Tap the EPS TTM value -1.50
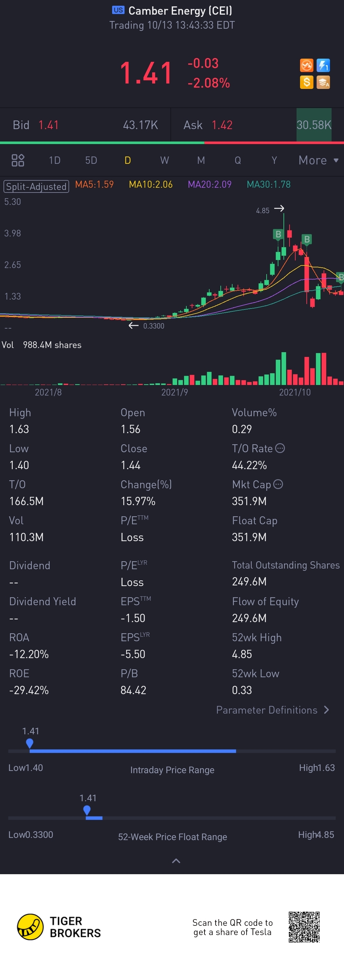The height and width of the screenshot is (980, 344). [x=133, y=618]
